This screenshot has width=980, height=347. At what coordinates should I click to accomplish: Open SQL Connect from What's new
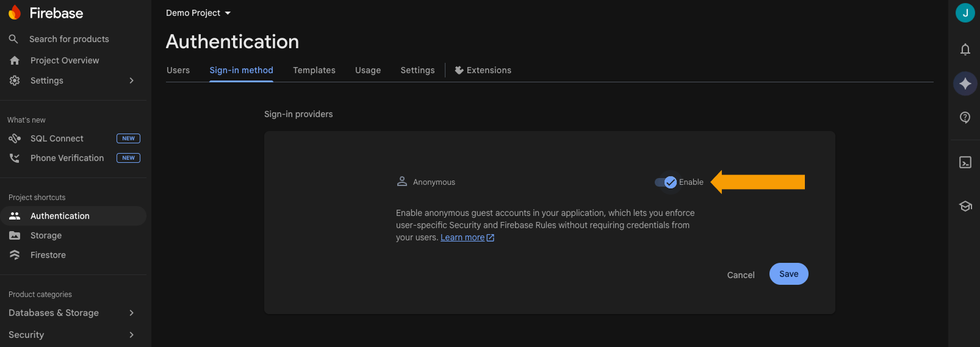57,138
